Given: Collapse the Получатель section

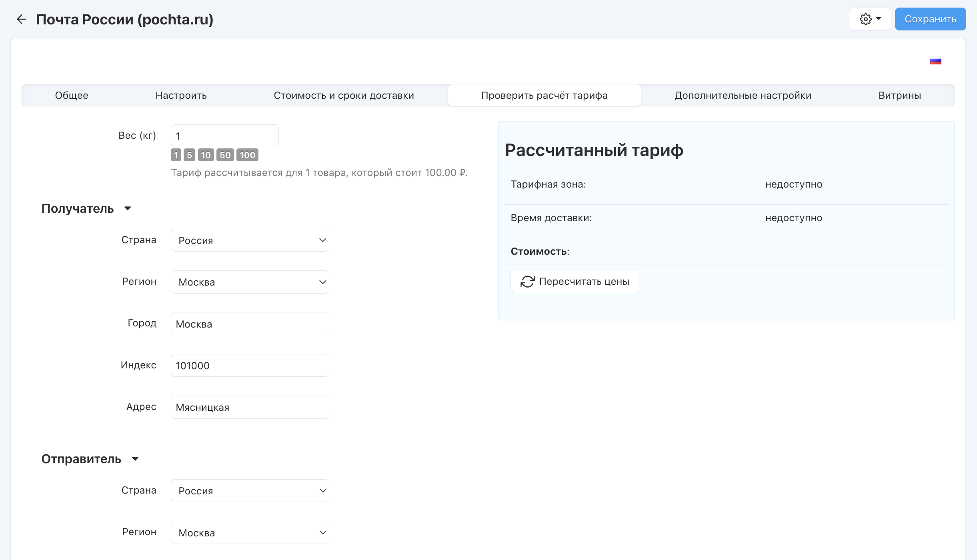Looking at the screenshot, I should pyautogui.click(x=128, y=208).
